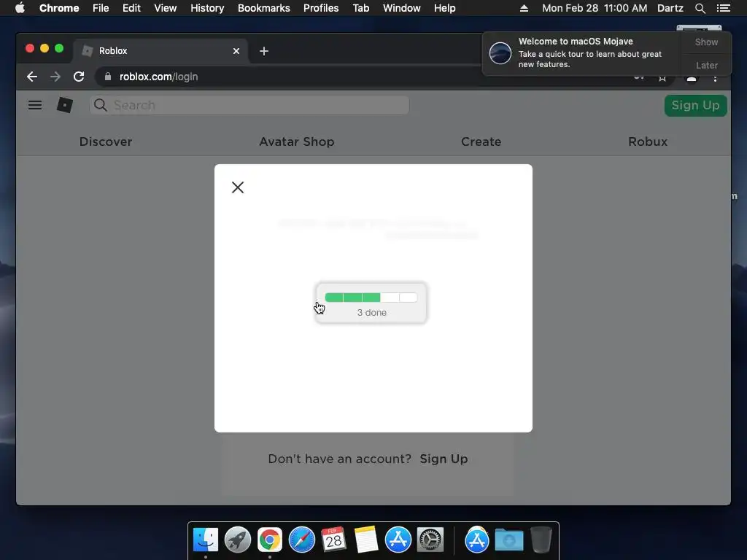Screen dimensions: 747x560
Task: Open the File menu
Action: tap(101, 8)
